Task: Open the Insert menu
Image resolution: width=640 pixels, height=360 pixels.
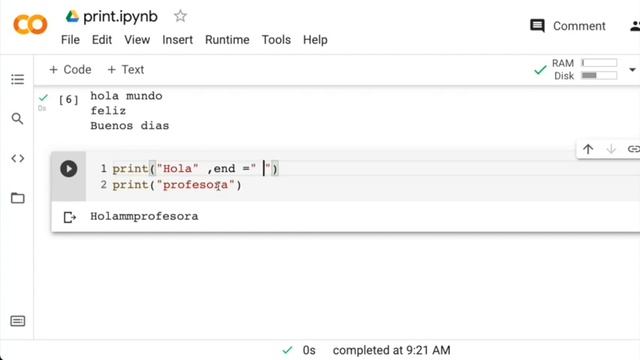Action: point(178,40)
